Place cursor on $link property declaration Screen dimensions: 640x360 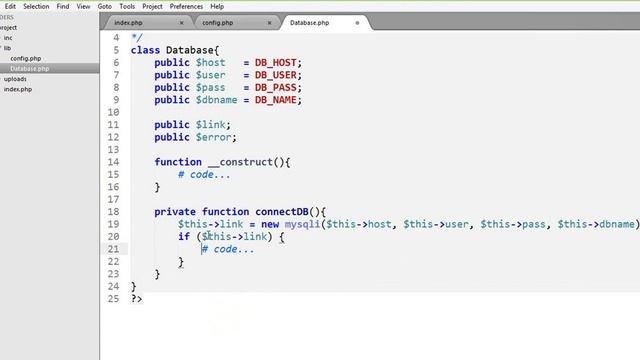211,125
